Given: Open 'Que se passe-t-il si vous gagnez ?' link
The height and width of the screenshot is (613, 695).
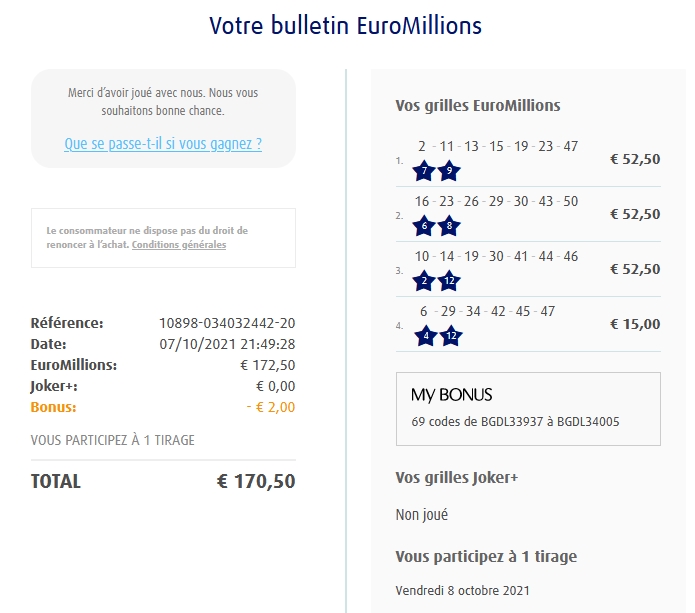Looking at the screenshot, I should click(x=163, y=143).
